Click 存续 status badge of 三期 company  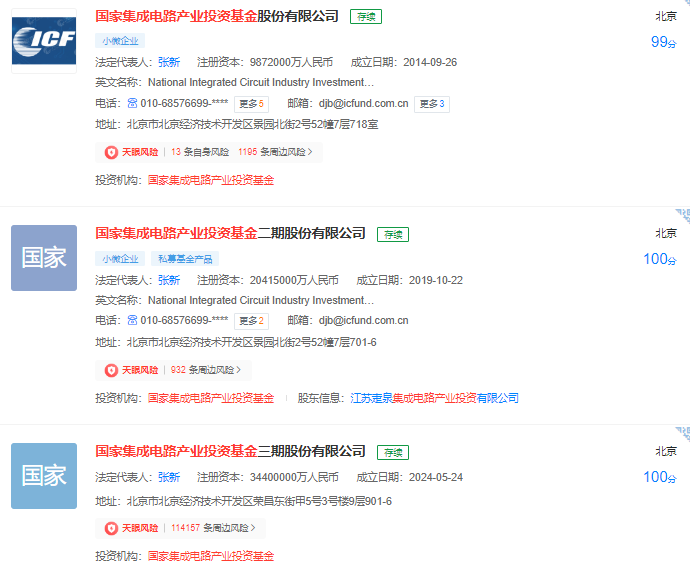pyautogui.click(x=393, y=453)
